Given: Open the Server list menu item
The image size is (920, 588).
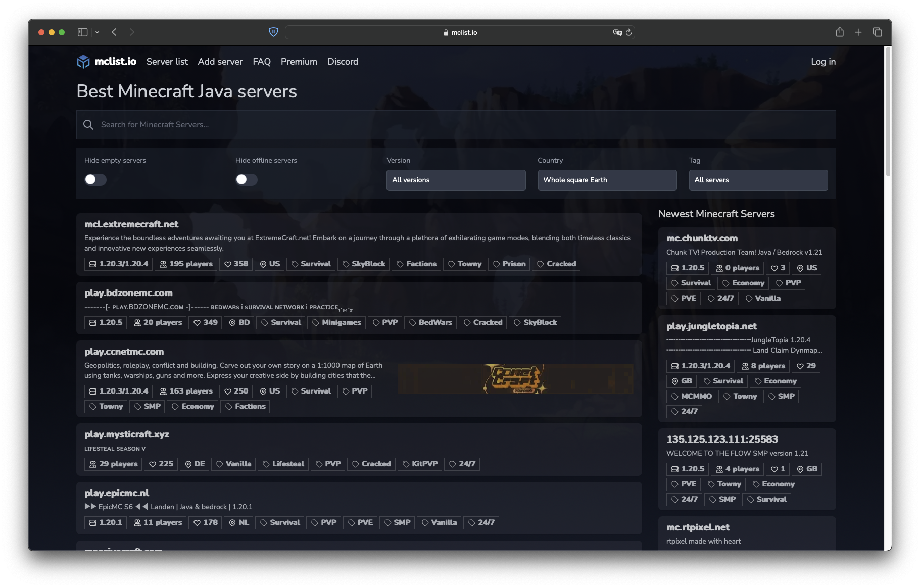Looking at the screenshot, I should pos(167,62).
